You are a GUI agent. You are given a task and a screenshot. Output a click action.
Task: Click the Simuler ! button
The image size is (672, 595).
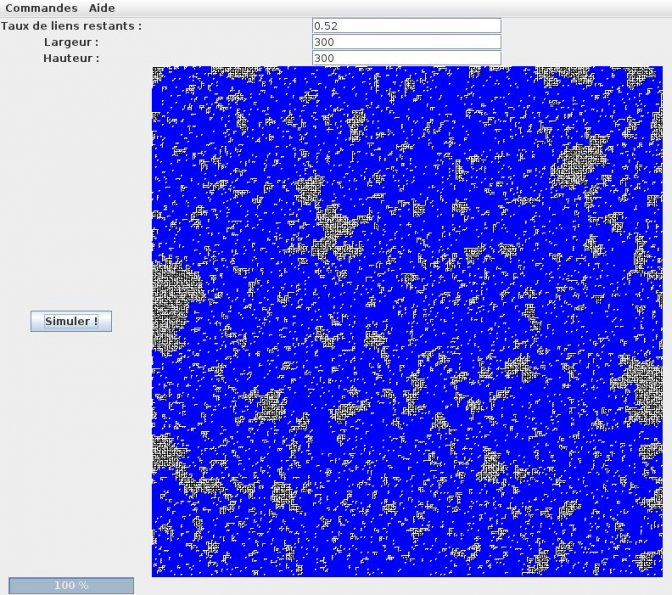[71, 321]
